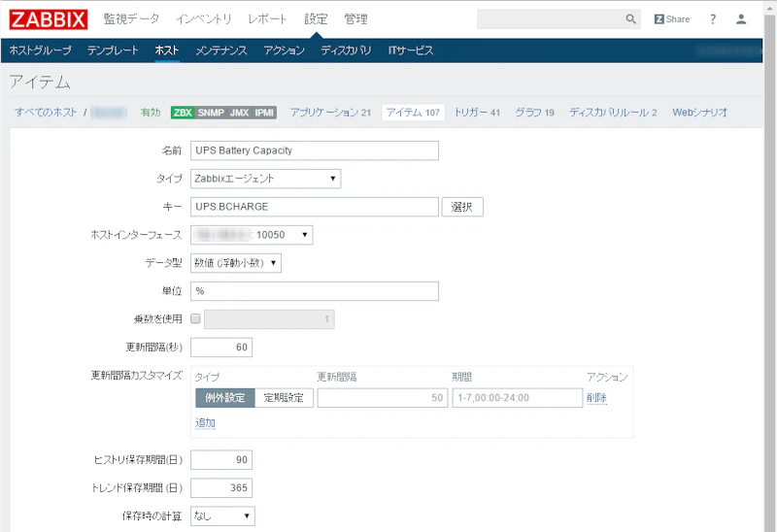This screenshot has width=777, height=532.
Task: Open the host interface 10050 dropdown
Action: coord(252,235)
